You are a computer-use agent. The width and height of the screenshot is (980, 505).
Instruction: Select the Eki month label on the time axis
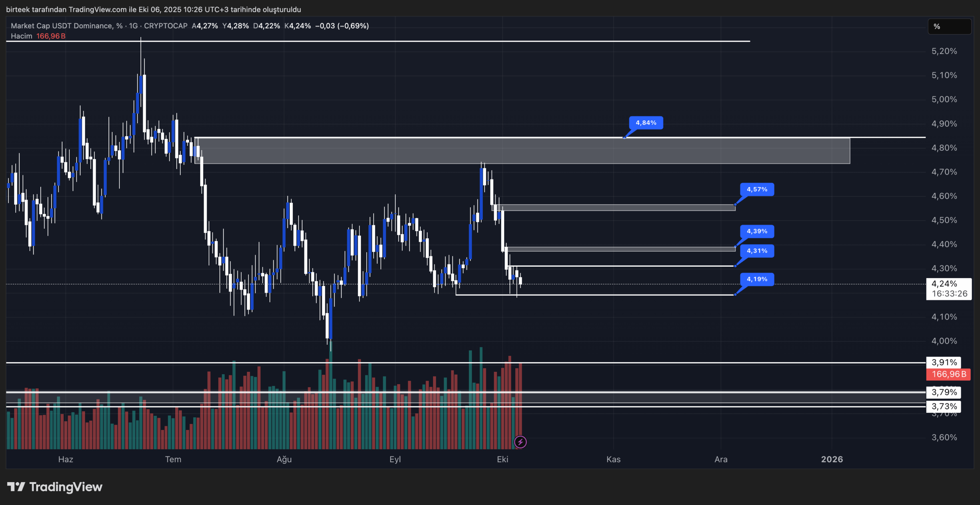point(503,459)
